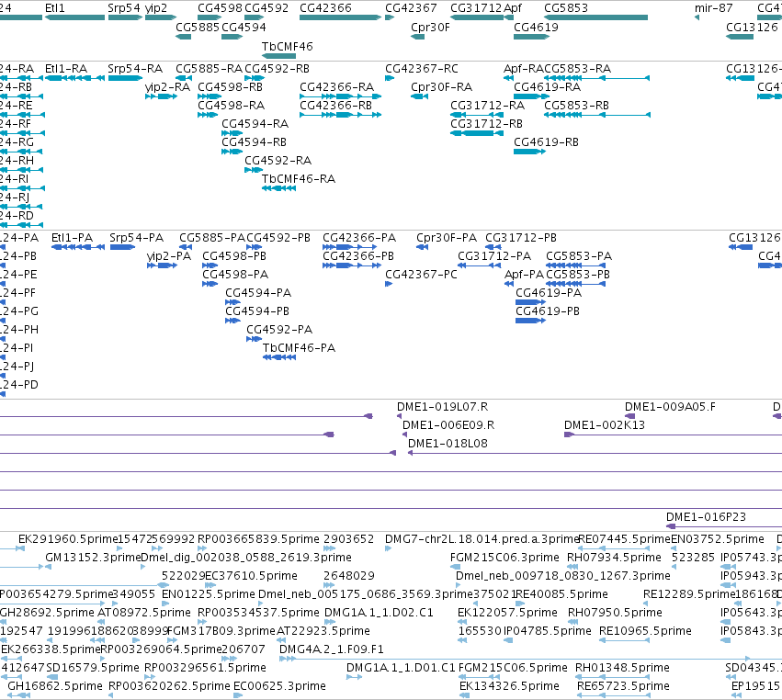Image resolution: width=782 pixels, height=700 pixels.
Task: Select the EK291960.5prime EST label
Action: point(68,539)
